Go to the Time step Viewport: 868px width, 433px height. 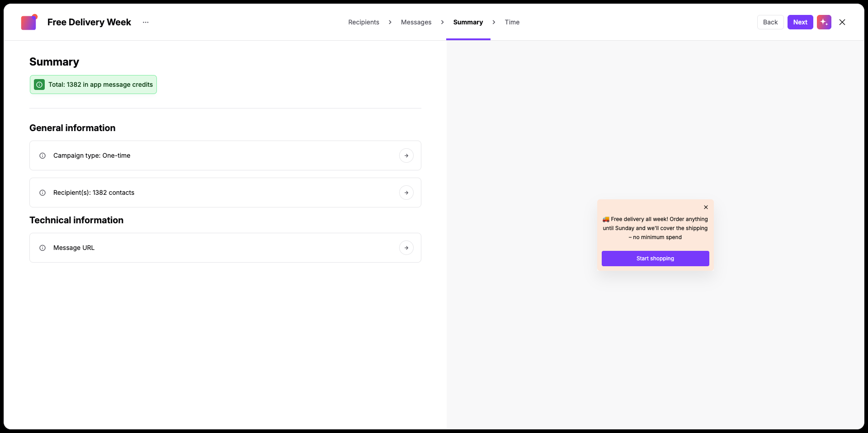tap(512, 22)
